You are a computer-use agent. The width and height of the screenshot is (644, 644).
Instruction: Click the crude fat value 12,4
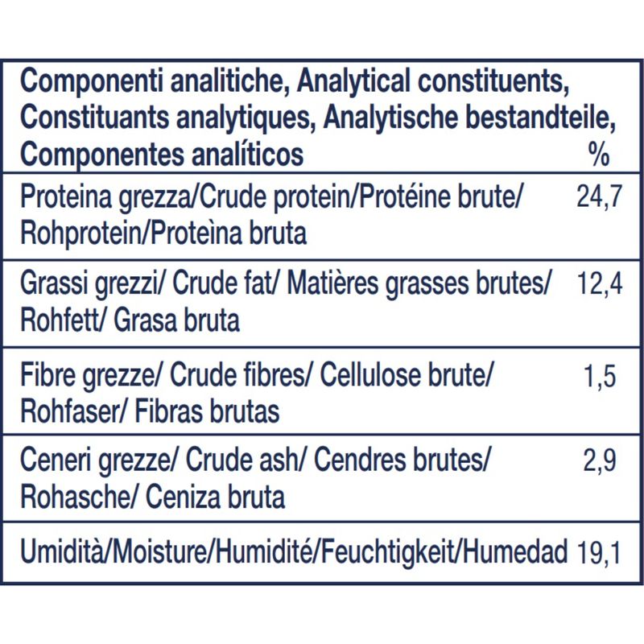[x=599, y=284]
